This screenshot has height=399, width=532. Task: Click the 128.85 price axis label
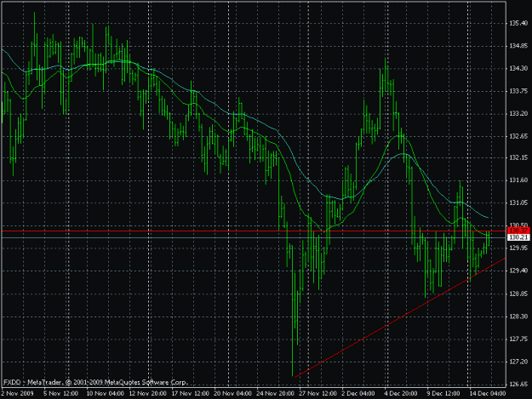tap(518, 294)
